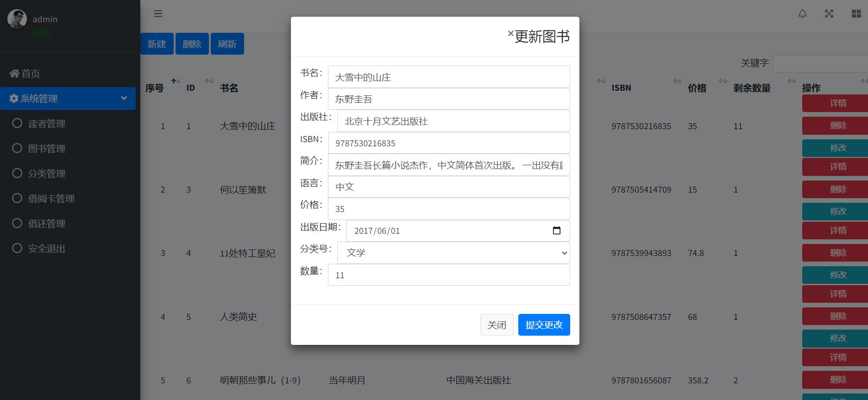Toggle the sidebar with the hamburger icon
Viewport: 868px width, 400px height.
pos(158,14)
